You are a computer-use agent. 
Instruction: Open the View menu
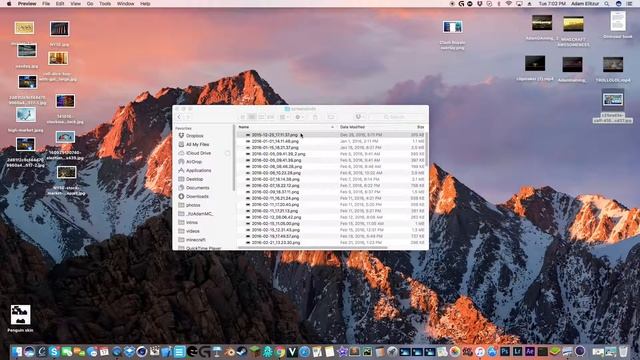76,4
